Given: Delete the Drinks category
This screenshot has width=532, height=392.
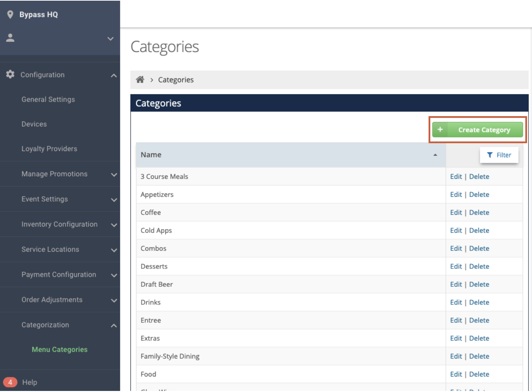Looking at the screenshot, I should [479, 302].
